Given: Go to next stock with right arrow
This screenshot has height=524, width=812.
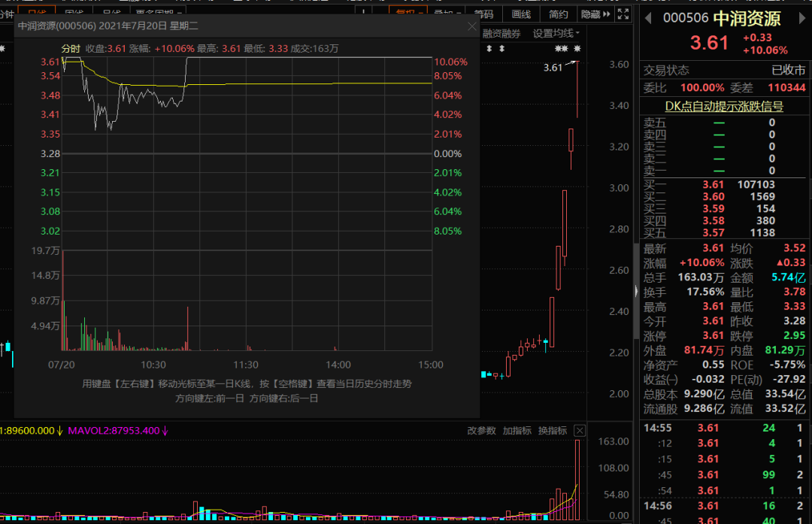Looking at the screenshot, I should coord(802,19).
